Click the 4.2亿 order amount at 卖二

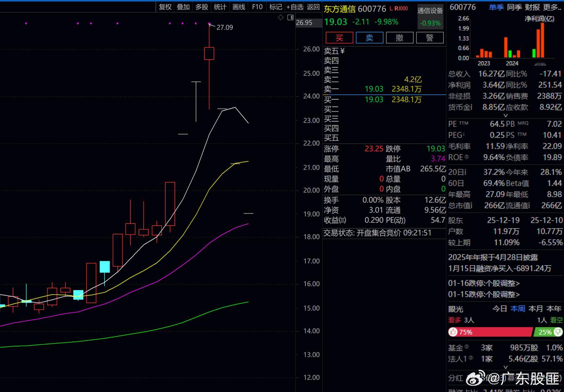[413, 80]
